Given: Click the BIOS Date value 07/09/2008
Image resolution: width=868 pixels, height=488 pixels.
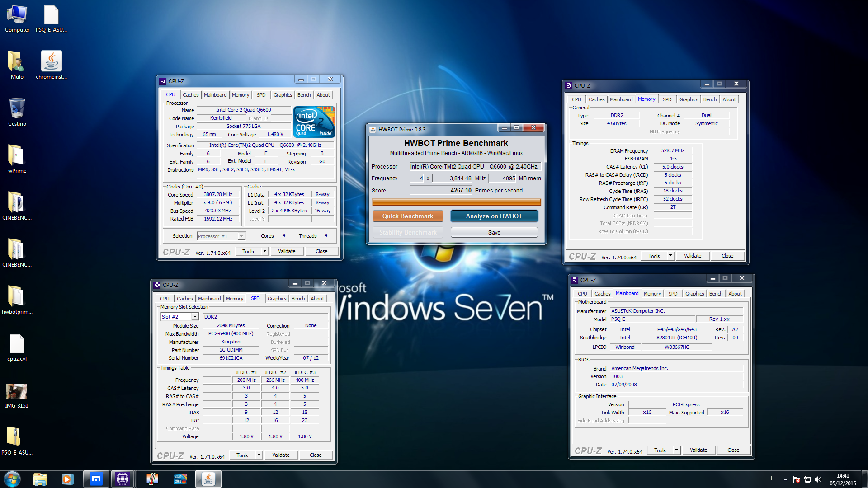Looking at the screenshot, I should (x=676, y=385).
